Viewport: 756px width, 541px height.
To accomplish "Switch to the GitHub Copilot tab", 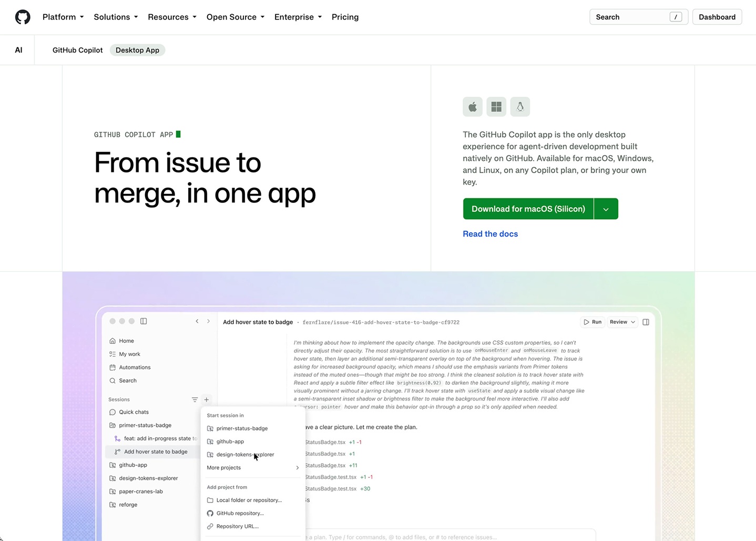I will point(77,50).
